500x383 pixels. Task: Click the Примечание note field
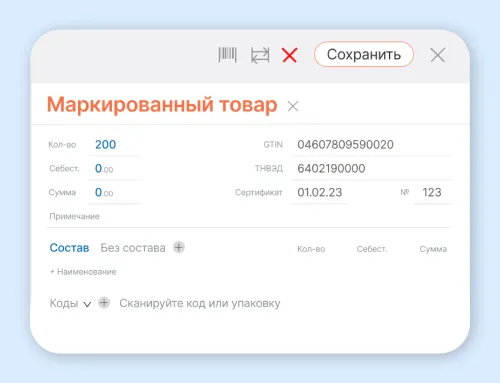pos(248,217)
